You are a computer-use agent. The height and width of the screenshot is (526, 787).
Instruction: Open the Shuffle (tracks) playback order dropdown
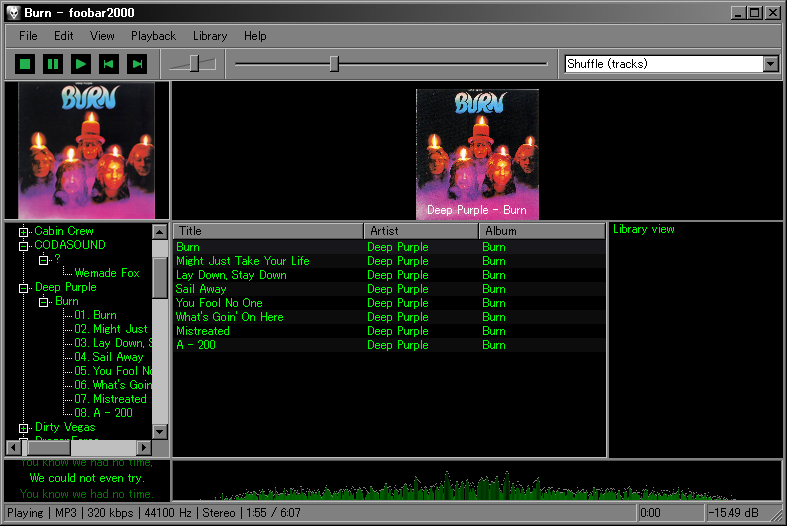click(771, 64)
